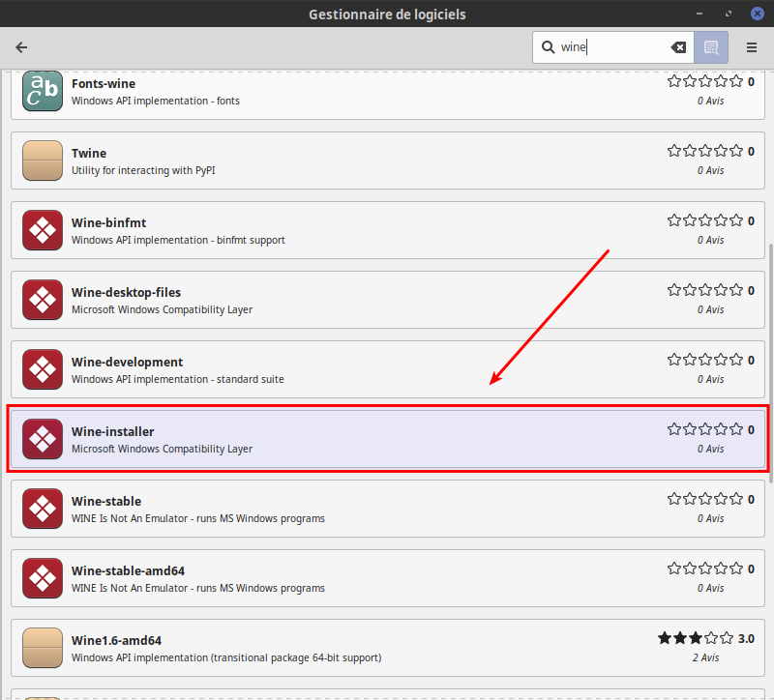
Task: Select the Wine-installer title
Action: pos(112,431)
